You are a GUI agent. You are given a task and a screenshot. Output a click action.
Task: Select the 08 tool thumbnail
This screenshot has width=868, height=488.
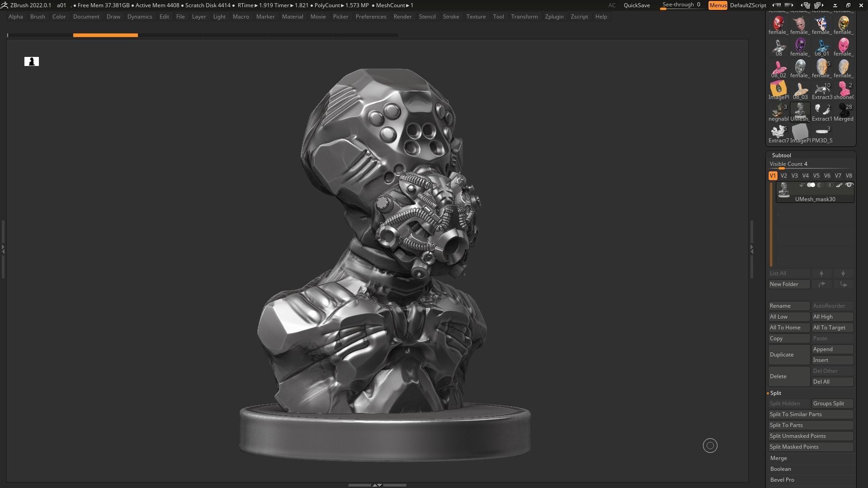click(778, 46)
